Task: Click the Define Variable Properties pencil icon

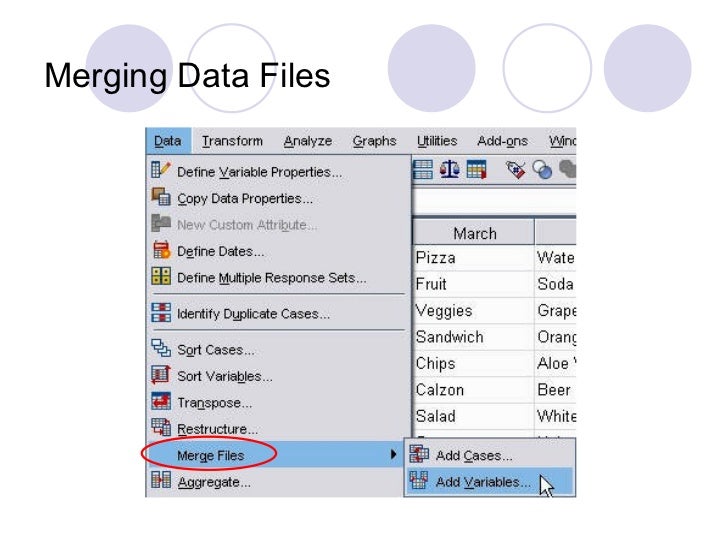Action: pos(161,170)
